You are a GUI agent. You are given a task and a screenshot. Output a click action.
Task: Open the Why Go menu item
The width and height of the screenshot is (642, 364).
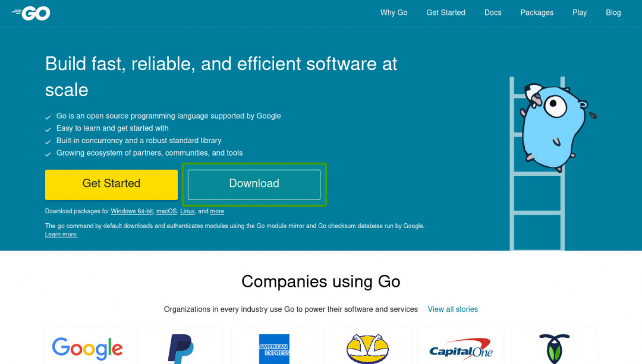[x=394, y=12]
